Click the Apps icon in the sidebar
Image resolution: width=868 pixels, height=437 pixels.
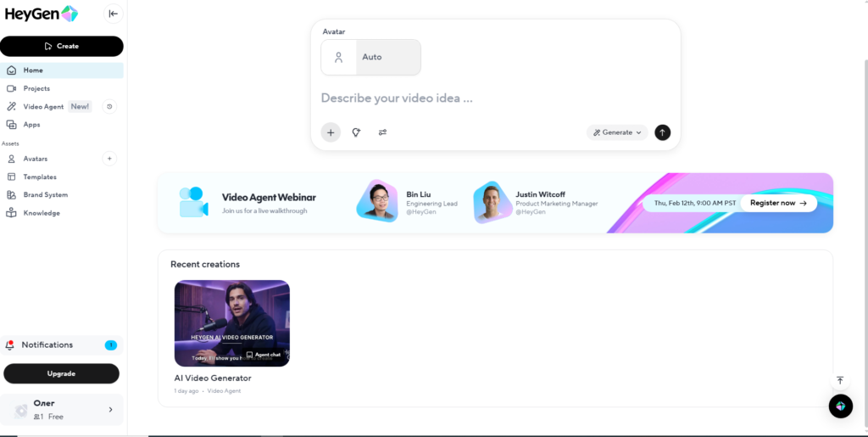coord(11,125)
